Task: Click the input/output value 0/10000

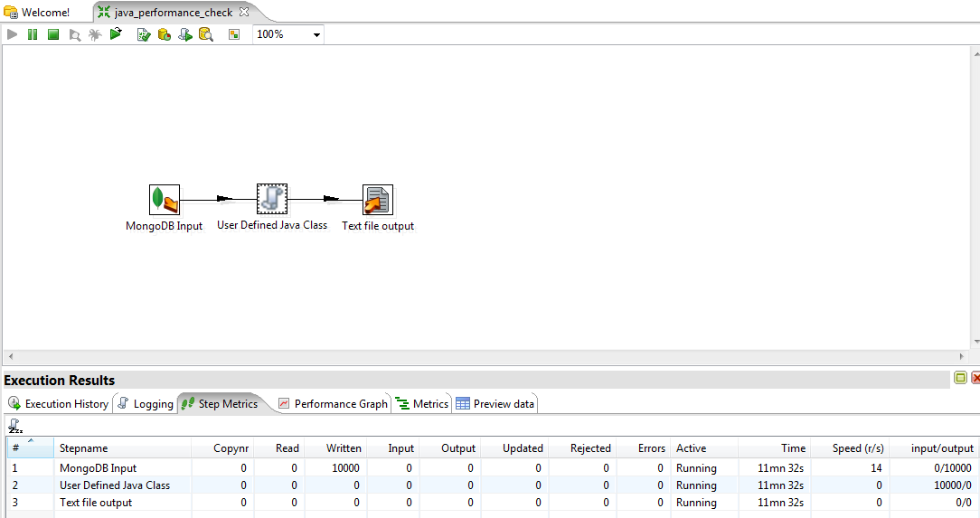Action: click(x=953, y=468)
